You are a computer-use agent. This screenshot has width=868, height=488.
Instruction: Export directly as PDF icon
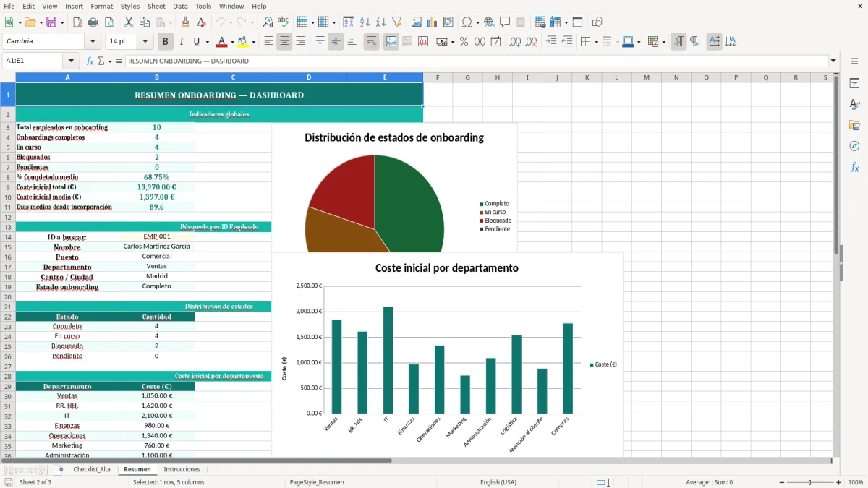pyautogui.click(x=77, y=22)
